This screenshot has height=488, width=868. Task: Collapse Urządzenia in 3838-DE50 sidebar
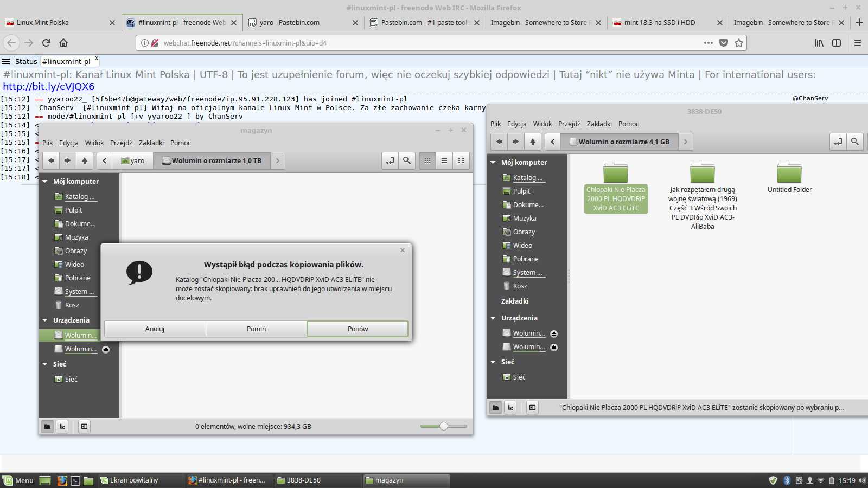pyautogui.click(x=493, y=318)
